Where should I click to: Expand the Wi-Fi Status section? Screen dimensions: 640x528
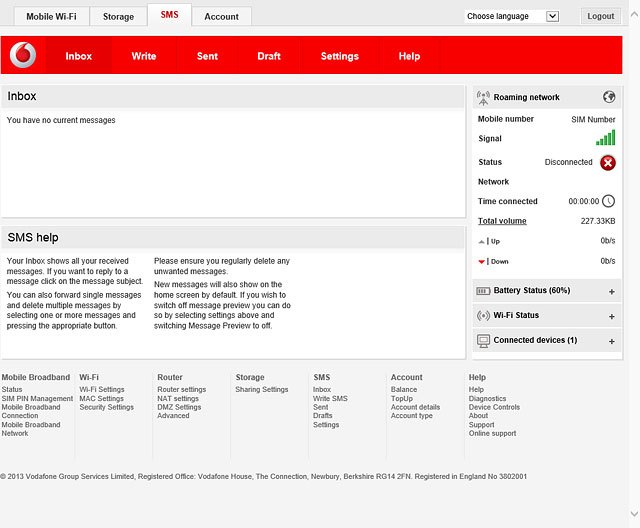click(611, 316)
